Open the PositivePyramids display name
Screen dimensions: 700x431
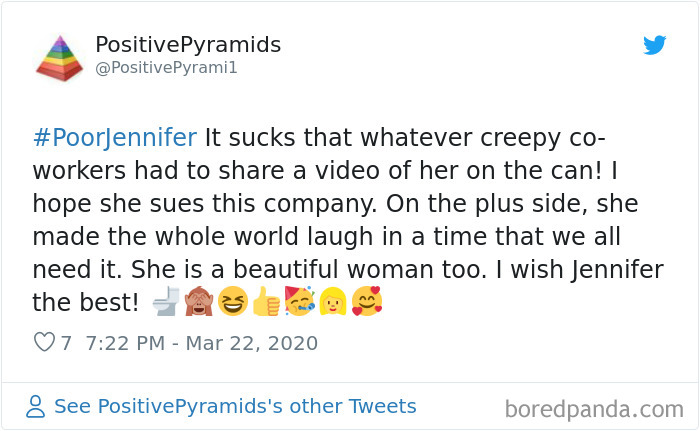click(188, 45)
